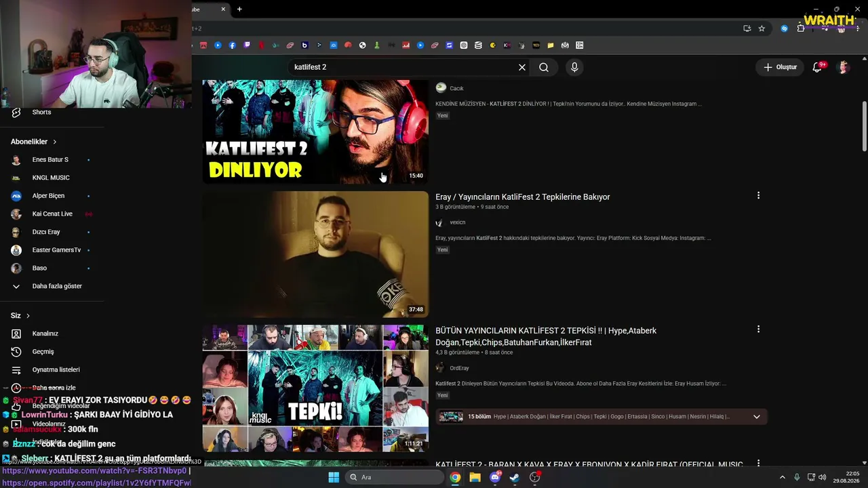Play the 37:48 Eray video thumbnail
The width and height of the screenshot is (868, 488).
click(315, 254)
